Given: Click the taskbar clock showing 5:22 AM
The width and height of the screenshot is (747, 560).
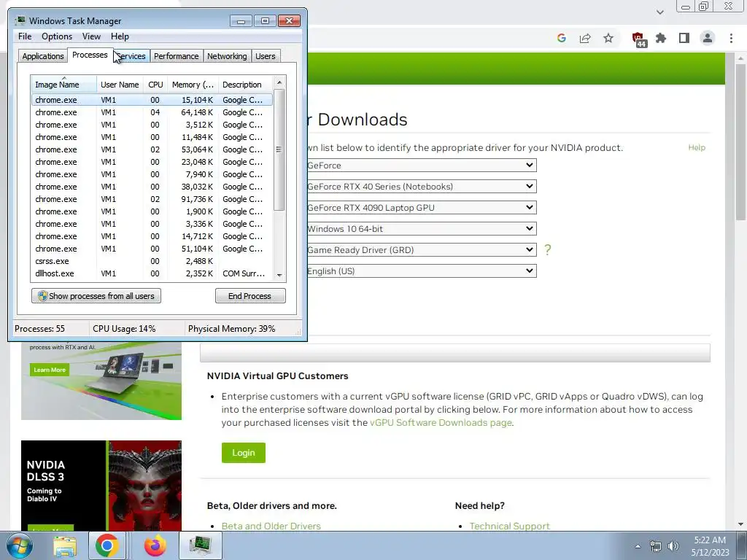Looking at the screenshot, I should click(x=710, y=546).
